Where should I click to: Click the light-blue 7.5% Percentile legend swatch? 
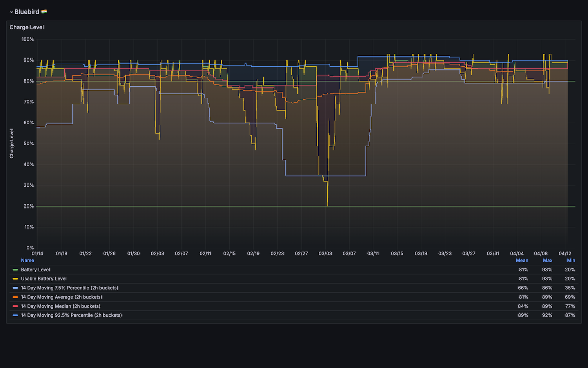[15, 288]
